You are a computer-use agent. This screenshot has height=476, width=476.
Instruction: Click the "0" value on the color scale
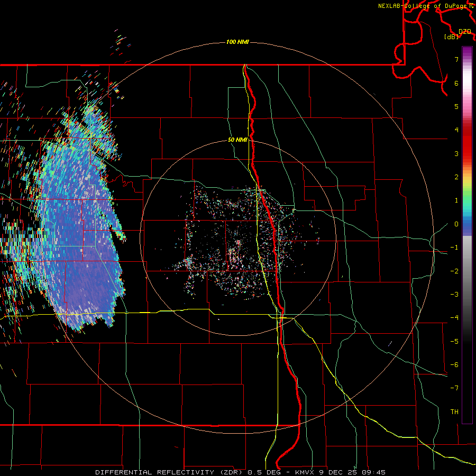[x=456, y=224]
